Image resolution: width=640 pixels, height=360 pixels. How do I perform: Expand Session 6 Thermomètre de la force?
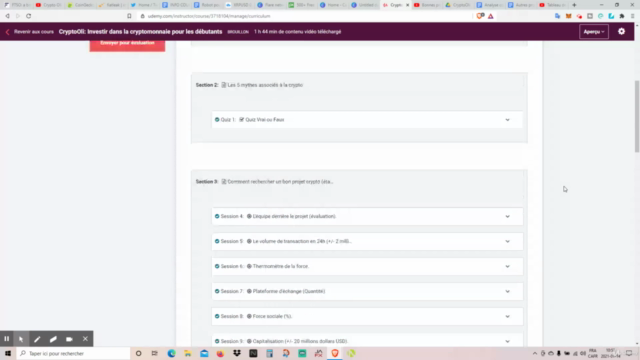pos(507,266)
